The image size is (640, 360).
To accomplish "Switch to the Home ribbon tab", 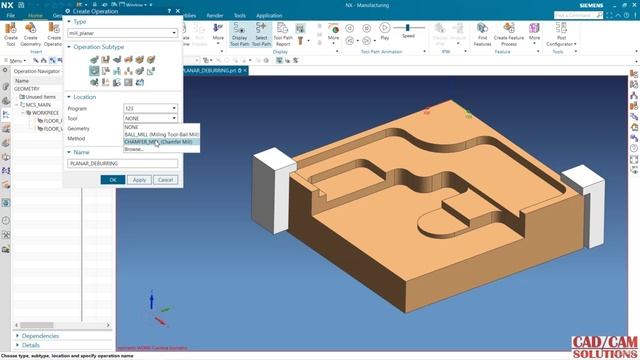I will 35,16.
